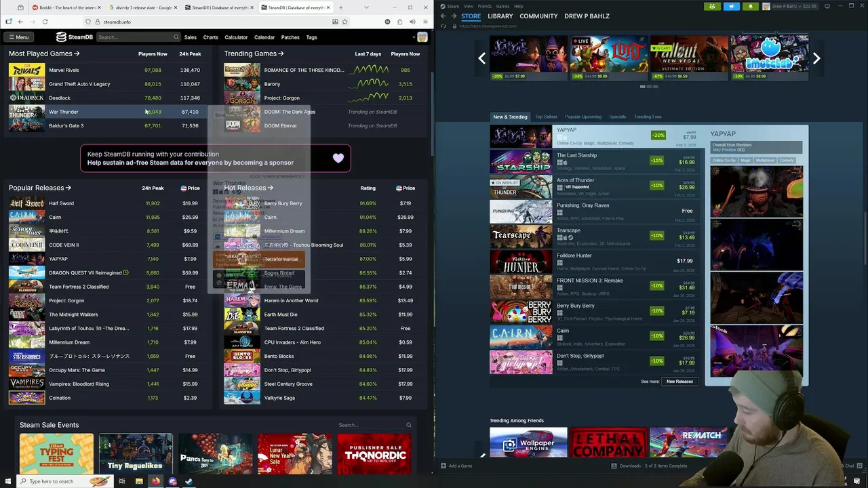Open the Steam menu in Steam client

click(453, 6)
